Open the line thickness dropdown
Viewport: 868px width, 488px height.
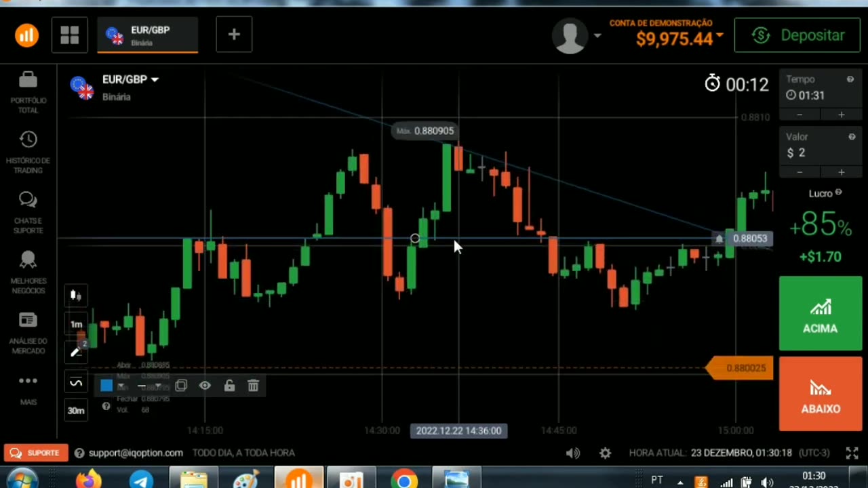click(149, 386)
